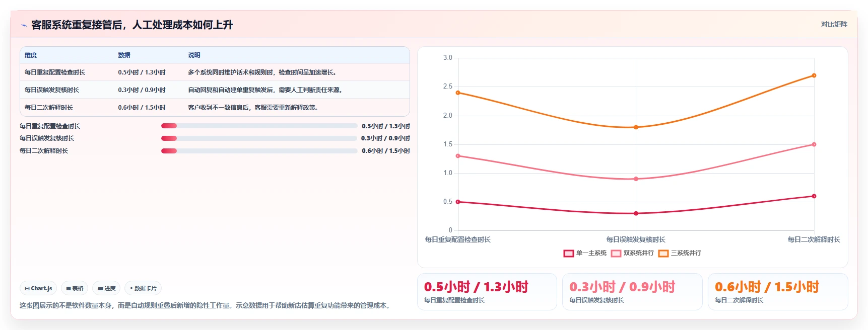Click the 每日重复配置检查时长 table row label
Screen dimensions: 868x330
point(55,72)
